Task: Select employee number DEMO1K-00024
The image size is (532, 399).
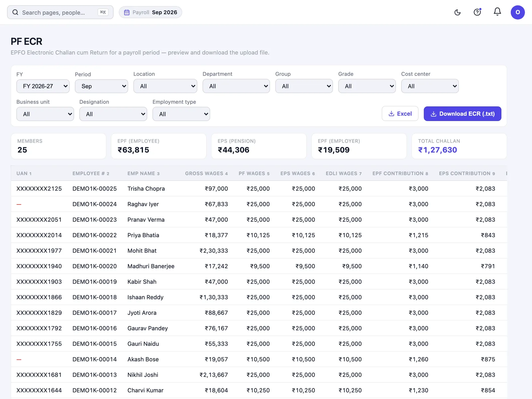Action: pyautogui.click(x=94, y=204)
